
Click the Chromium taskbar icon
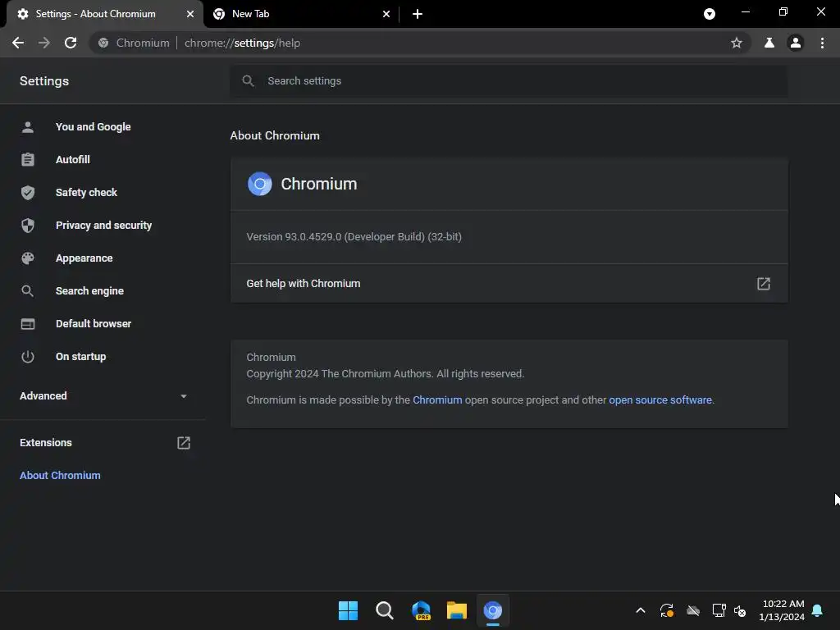[x=492, y=610]
